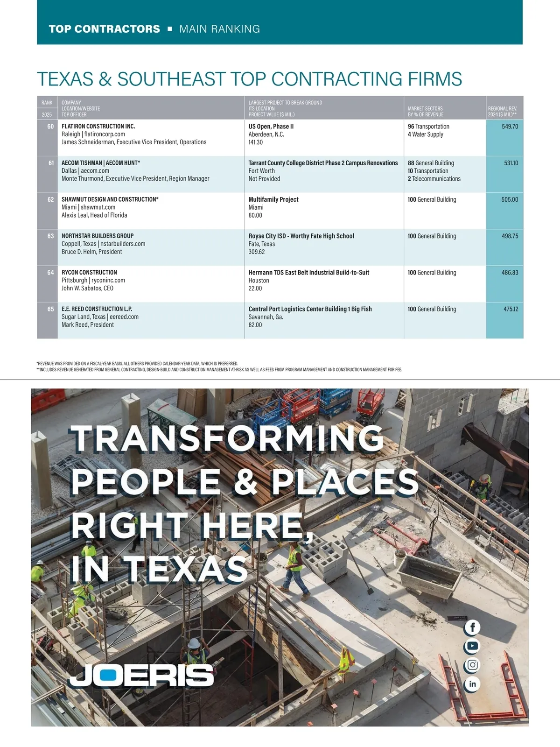Click the nstarbuilders.com link
Image resolution: width=560 pixels, height=747 pixels.
click(x=123, y=244)
